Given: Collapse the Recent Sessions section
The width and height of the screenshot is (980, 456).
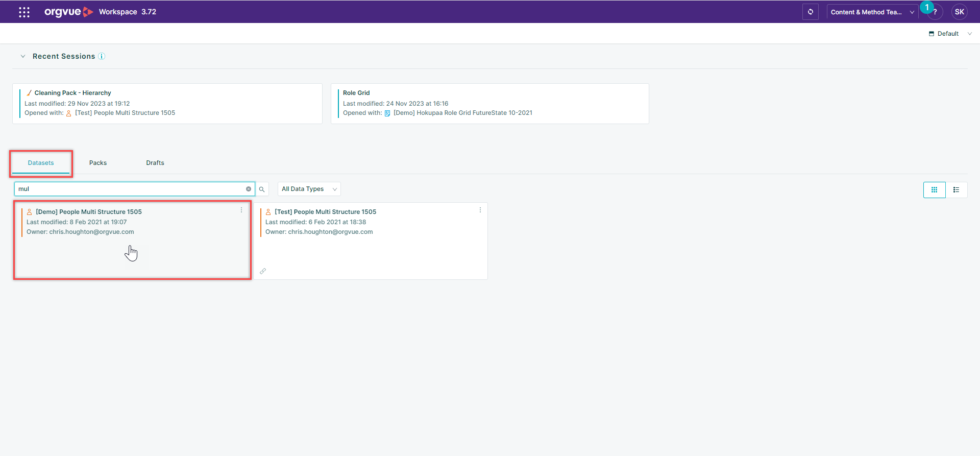Looking at the screenshot, I should (x=23, y=56).
